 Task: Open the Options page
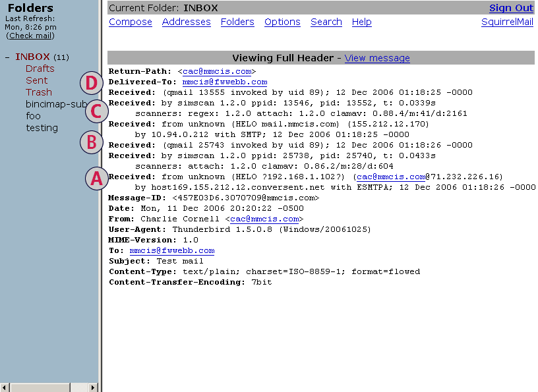coord(282,22)
